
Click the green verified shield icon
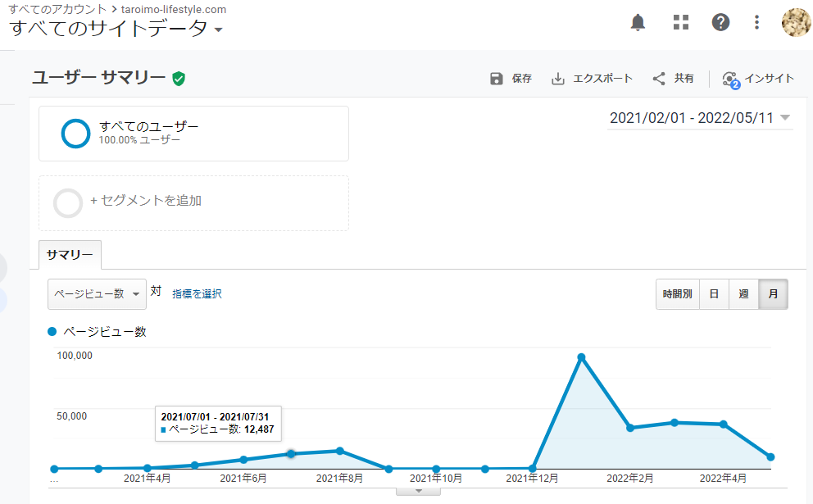[x=179, y=79]
